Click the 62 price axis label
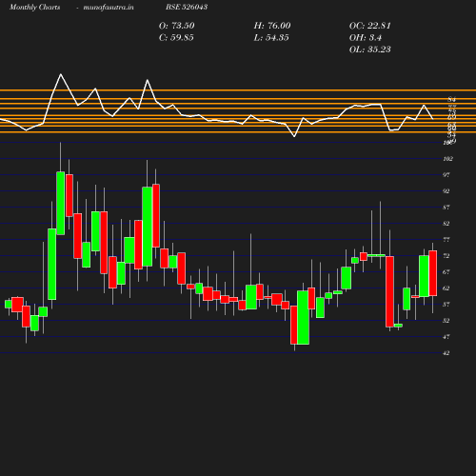This screenshot has height=476, width=476. (x=446, y=288)
